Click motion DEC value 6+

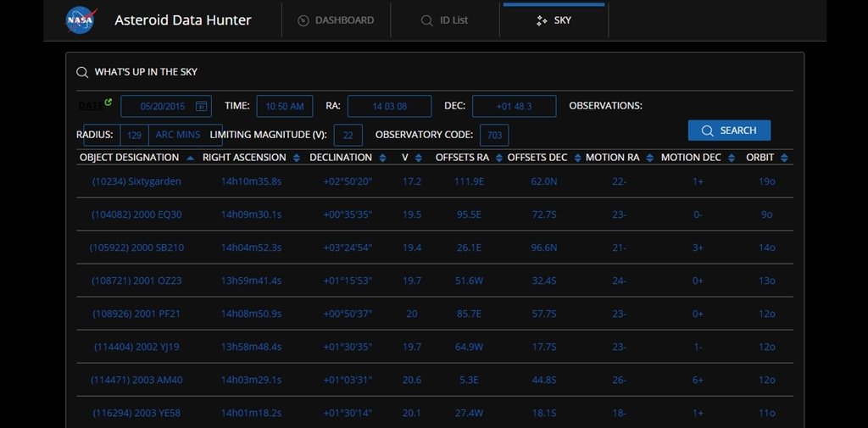click(x=698, y=381)
